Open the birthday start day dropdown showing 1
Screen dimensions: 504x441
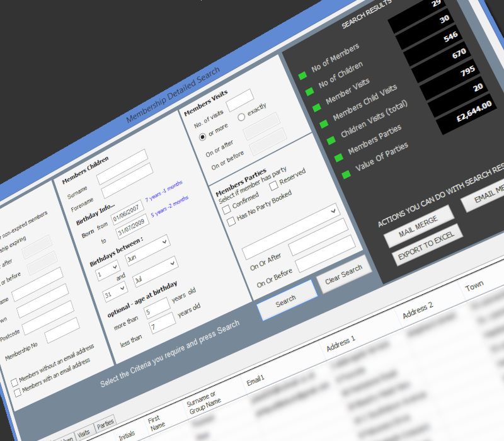coord(108,271)
